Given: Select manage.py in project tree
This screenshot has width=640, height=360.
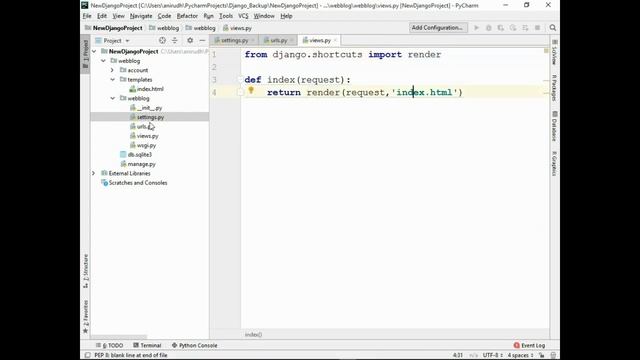Looking at the screenshot, I should (x=138, y=164).
